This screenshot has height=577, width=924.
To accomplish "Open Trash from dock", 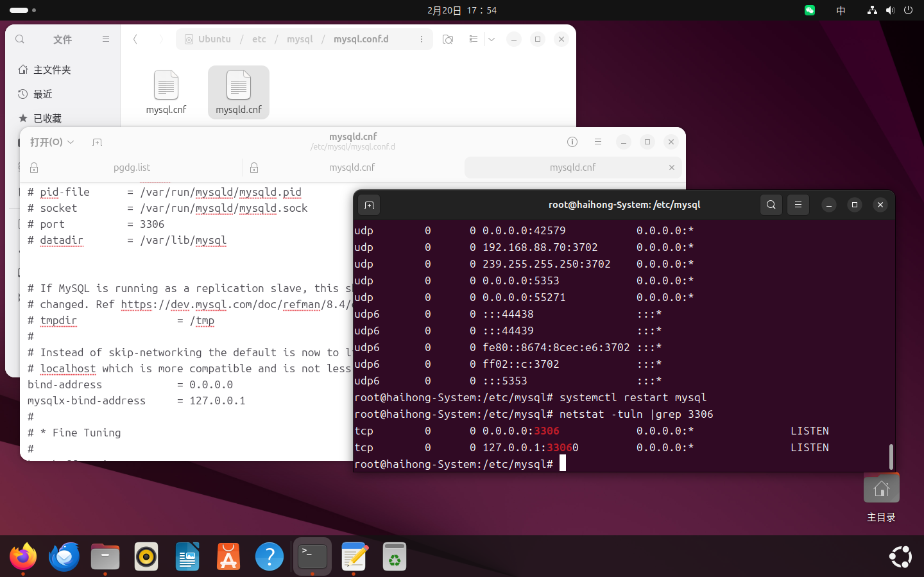I will click(395, 556).
